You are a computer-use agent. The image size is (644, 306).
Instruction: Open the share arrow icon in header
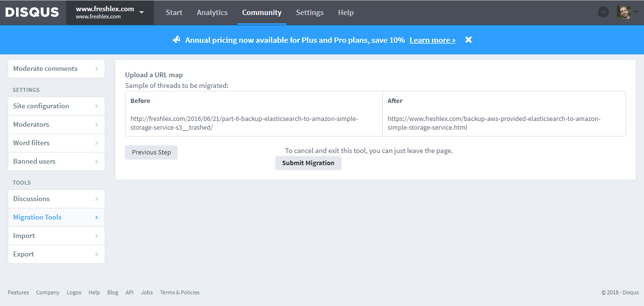tap(604, 12)
